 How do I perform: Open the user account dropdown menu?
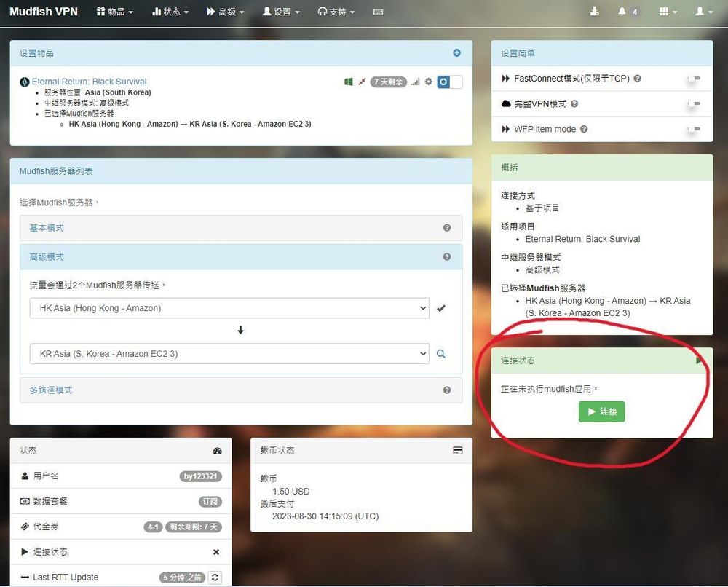[x=701, y=11]
